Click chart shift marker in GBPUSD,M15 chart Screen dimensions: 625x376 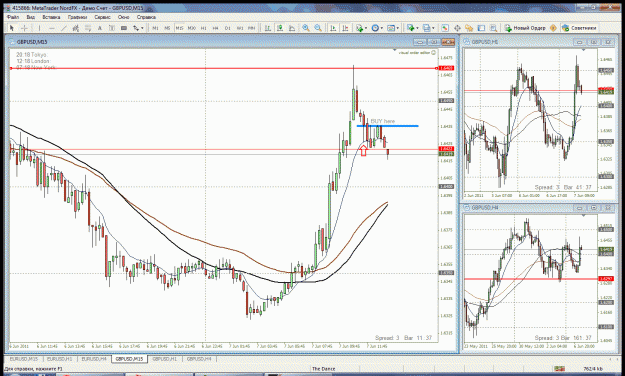395,51
